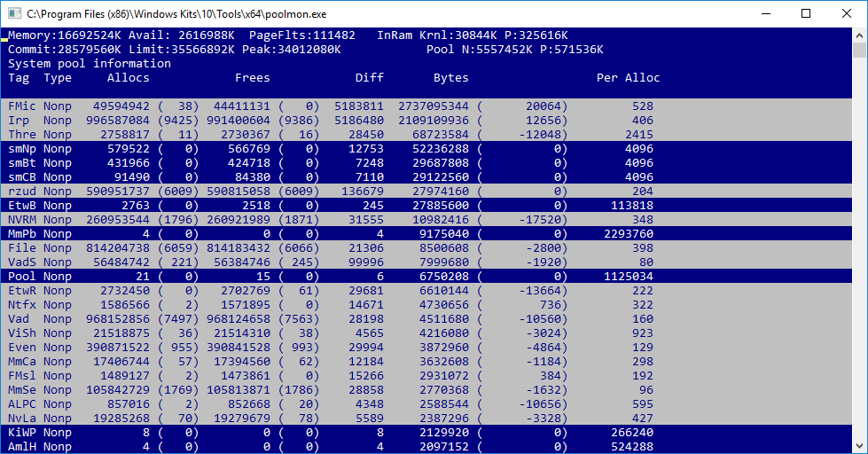Select the Irp tag row
Image resolution: width=868 pixels, height=454 pixels.
[x=426, y=120]
